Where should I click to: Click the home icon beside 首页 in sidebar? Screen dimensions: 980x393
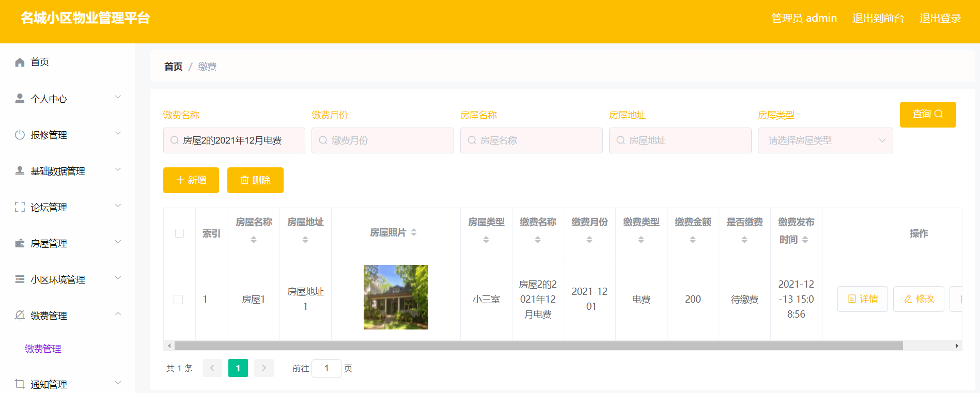[20, 62]
